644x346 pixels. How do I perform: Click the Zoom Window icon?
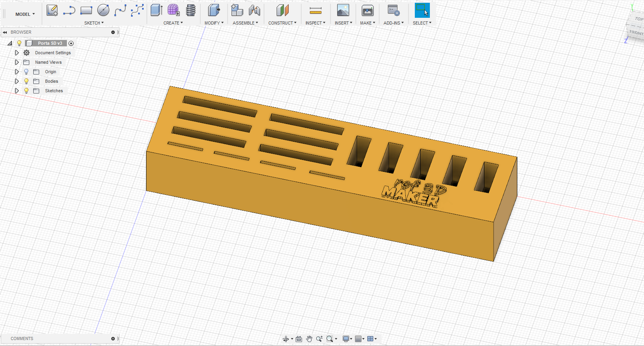[329, 339]
